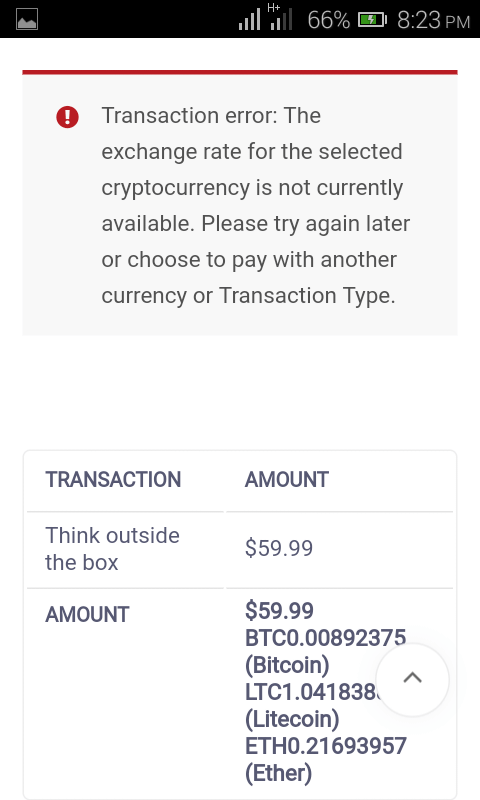Viewport: 480px width, 800px height.
Task: Select the BTC0.00892375 Bitcoin amount
Action: coord(325,638)
